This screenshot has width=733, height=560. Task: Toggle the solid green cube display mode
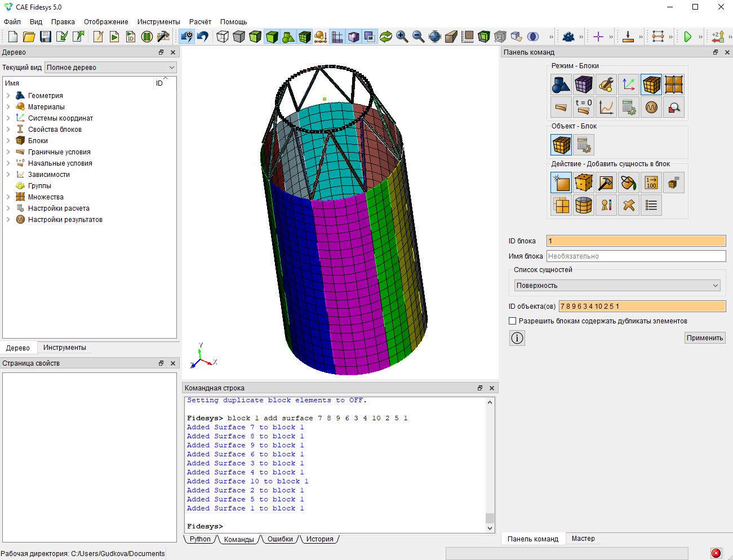[272, 37]
